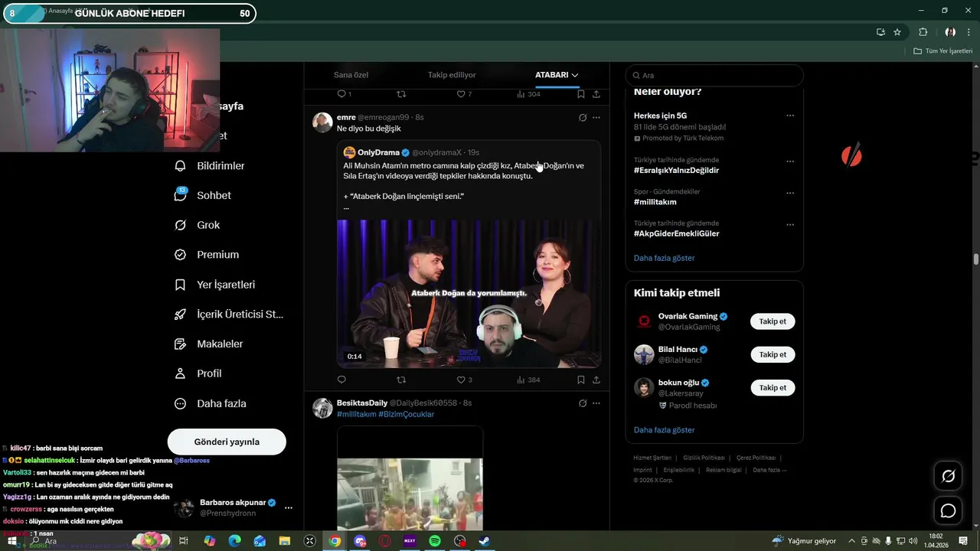Ask Grok about BesiktasDaily's post

click(583, 403)
